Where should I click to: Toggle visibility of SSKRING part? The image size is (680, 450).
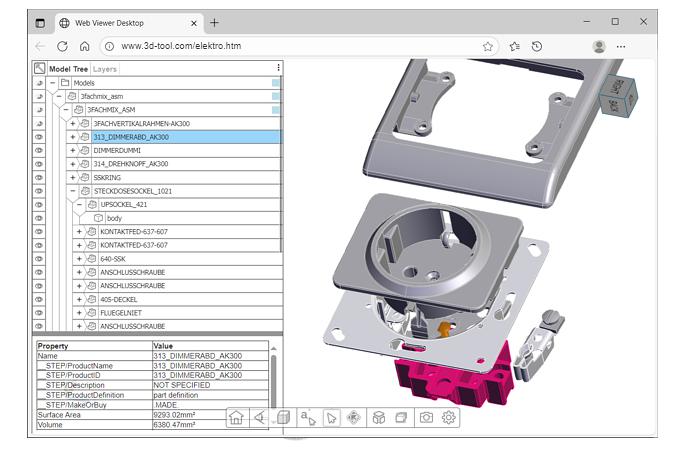pos(39,177)
